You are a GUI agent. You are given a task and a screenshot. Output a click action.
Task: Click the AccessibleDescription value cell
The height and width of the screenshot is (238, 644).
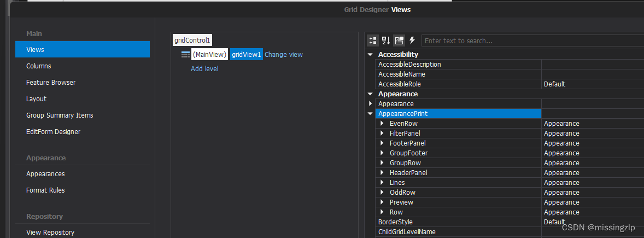(x=593, y=64)
